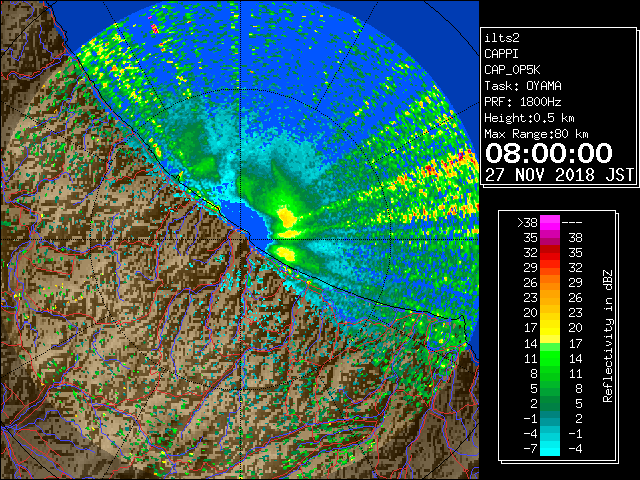This screenshot has height=480, width=640.
Task: Select the date "27 NOV 2018 JST"
Action: 560,175
